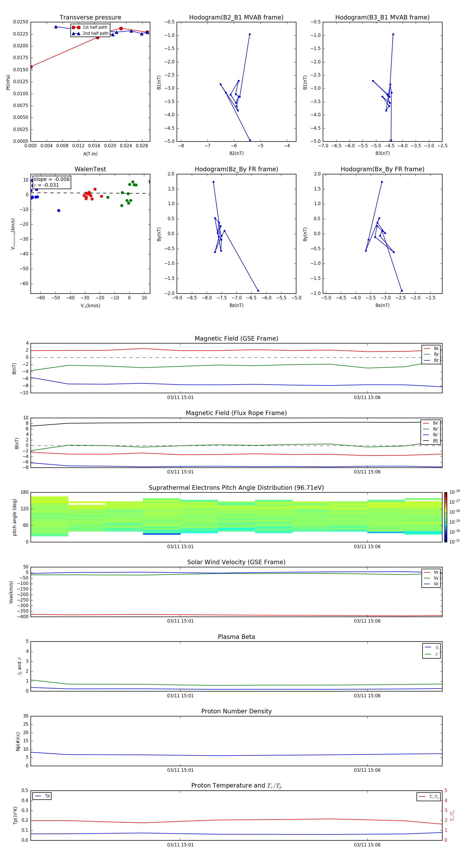Click the Tp legend box

pos(42,796)
